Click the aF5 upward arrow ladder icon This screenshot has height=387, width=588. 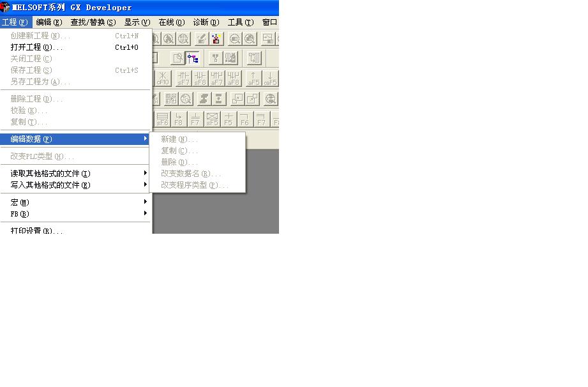(x=253, y=79)
